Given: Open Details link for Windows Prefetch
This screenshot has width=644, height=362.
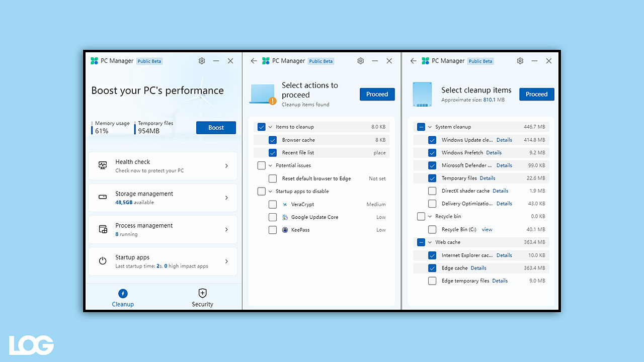Looking at the screenshot, I should click(494, 153).
